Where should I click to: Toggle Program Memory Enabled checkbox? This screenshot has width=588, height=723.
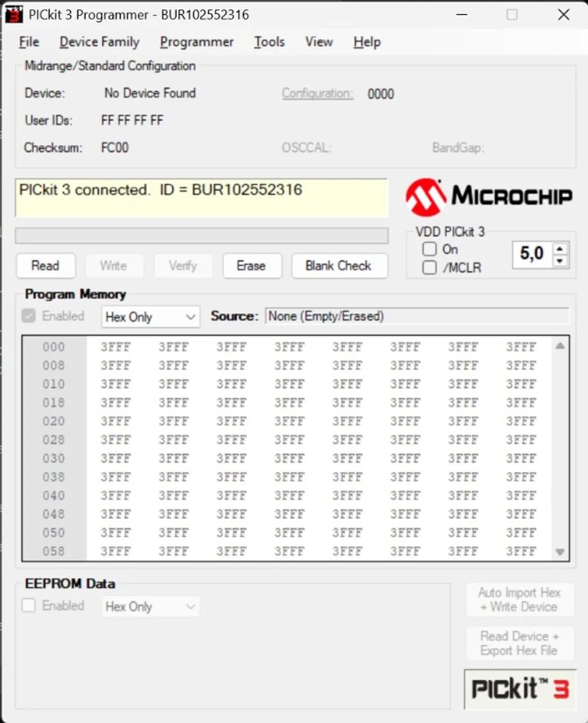pos(29,316)
